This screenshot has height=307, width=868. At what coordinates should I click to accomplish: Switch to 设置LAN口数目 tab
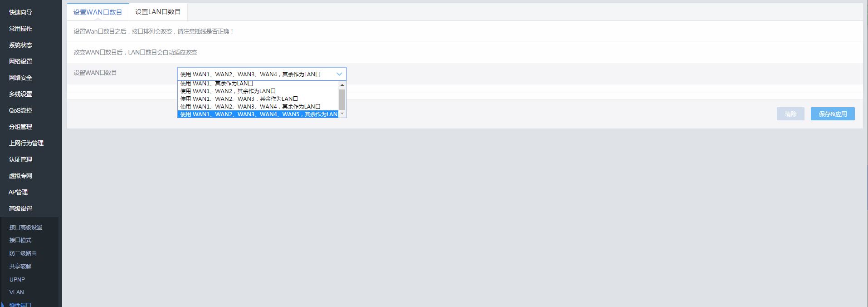[158, 12]
